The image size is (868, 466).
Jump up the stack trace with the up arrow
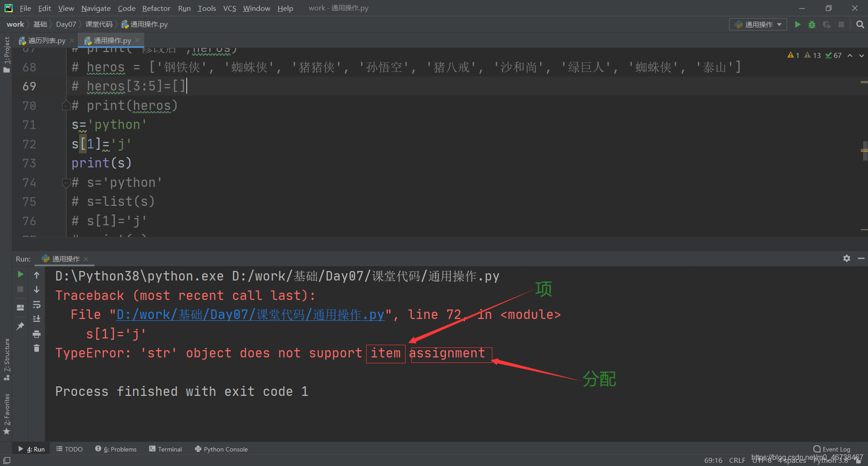[x=37, y=275]
